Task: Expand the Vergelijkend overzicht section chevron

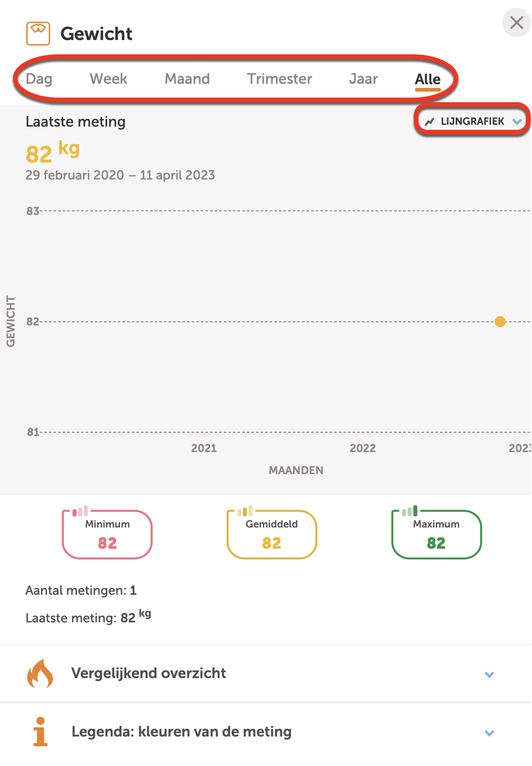Action: pyautogui.click(x=489, y=674)
